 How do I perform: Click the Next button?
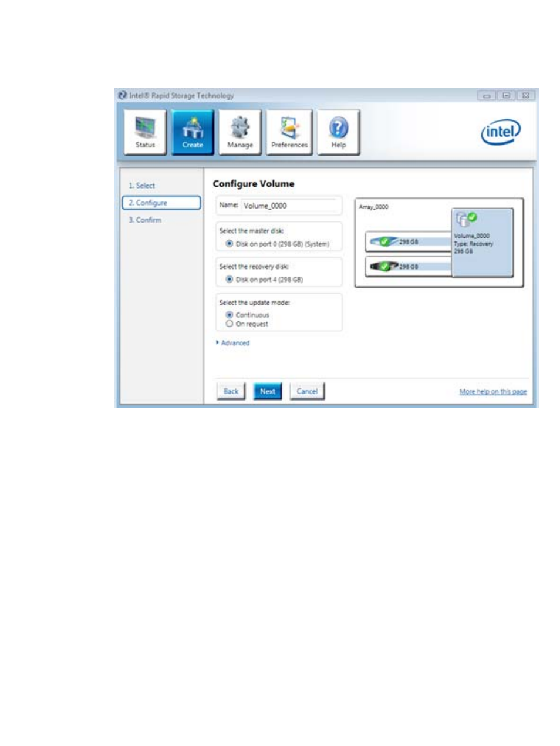tap(268, 391)
